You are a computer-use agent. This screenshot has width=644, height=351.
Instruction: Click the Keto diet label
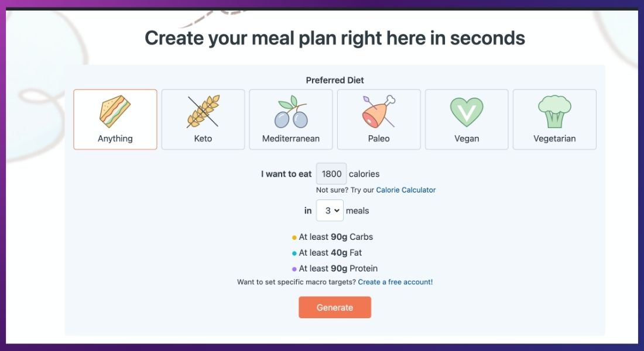coord(203,138)
